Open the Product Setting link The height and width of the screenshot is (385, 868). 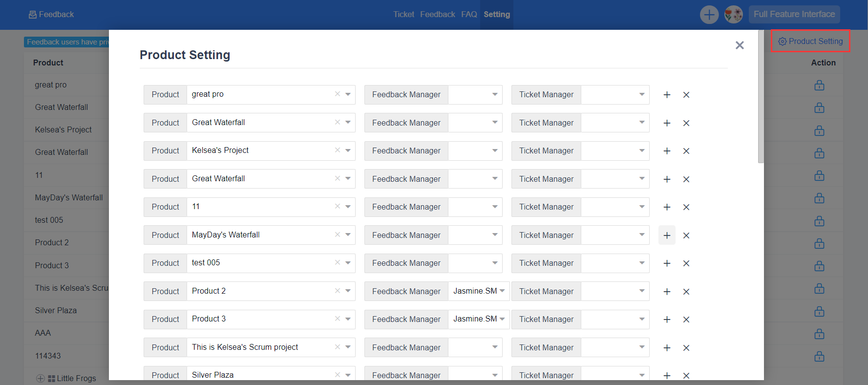coord(811,42)
